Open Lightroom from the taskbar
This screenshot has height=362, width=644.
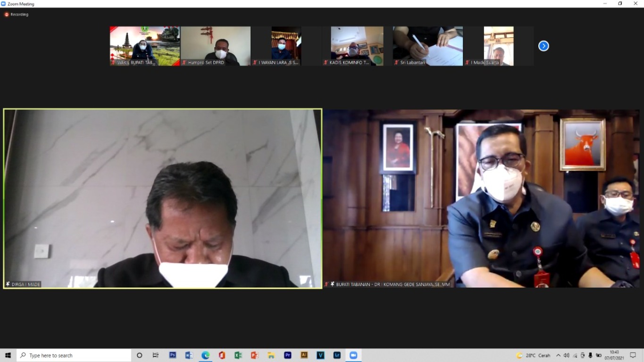pos(337,355)
